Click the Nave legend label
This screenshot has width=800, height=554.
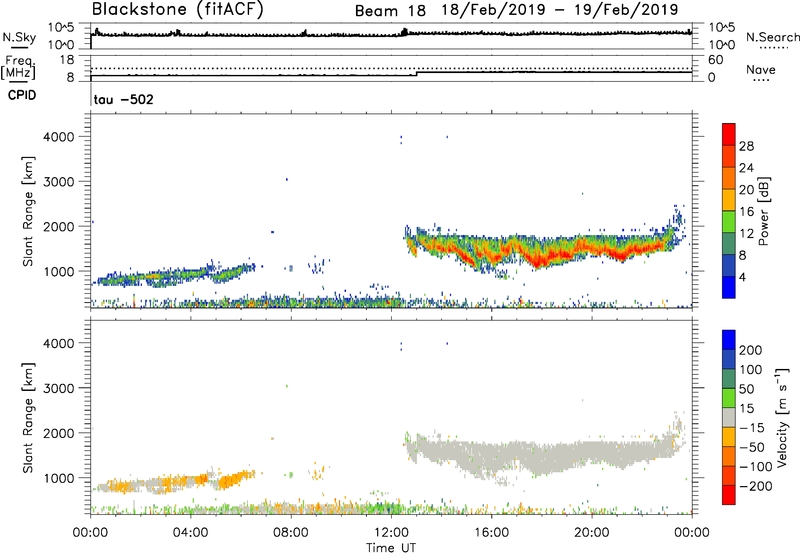[x=761, y=70]
